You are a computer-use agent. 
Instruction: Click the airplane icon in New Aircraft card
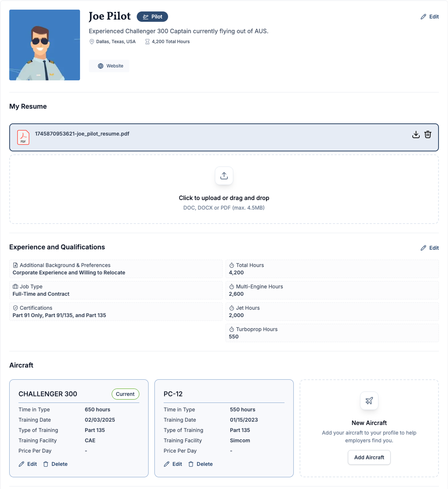(x=369, y=401)
